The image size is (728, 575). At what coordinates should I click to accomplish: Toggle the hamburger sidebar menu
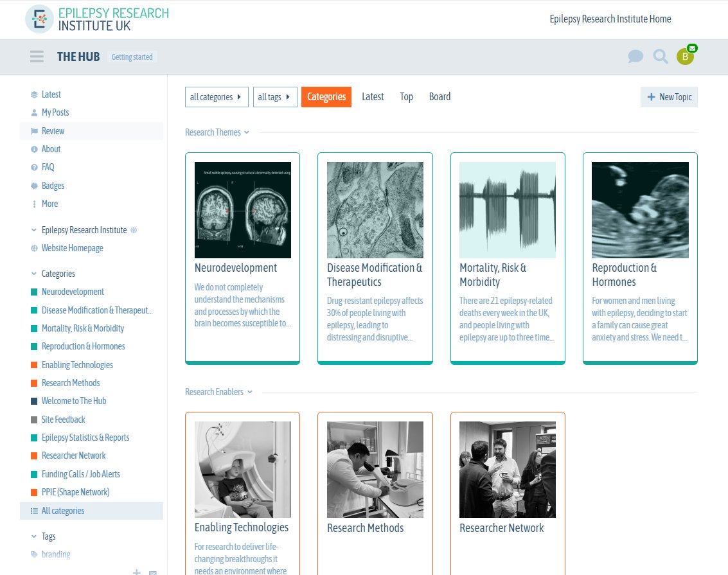(x=37, y=57)
